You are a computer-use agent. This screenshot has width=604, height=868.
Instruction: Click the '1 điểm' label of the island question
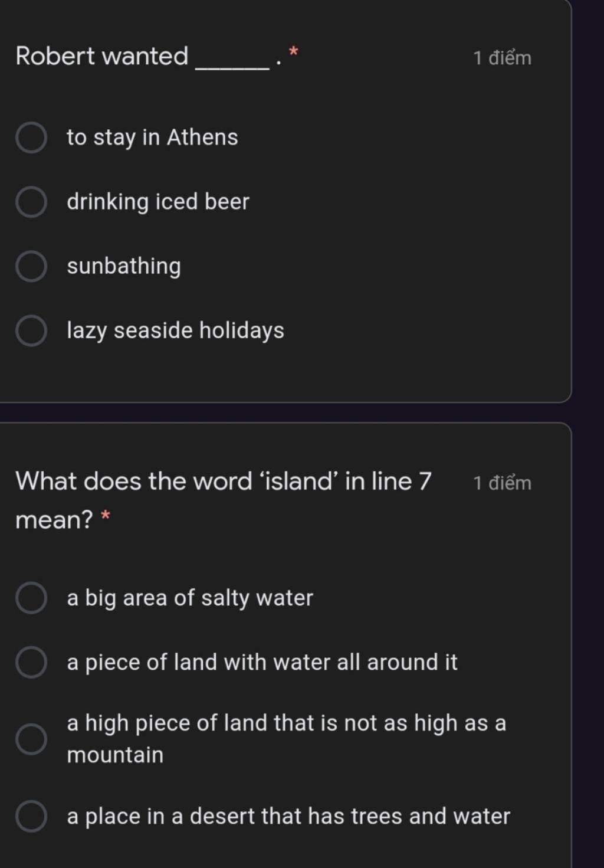[502, 483]
